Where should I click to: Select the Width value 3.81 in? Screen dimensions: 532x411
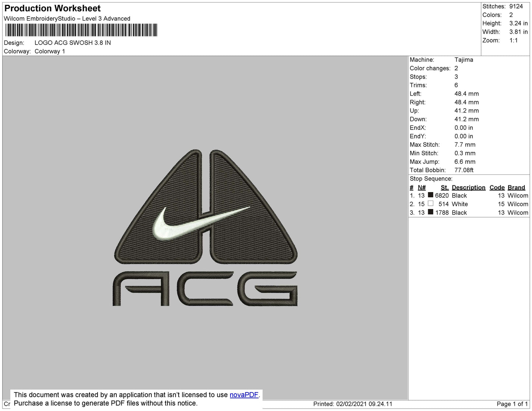518,32
